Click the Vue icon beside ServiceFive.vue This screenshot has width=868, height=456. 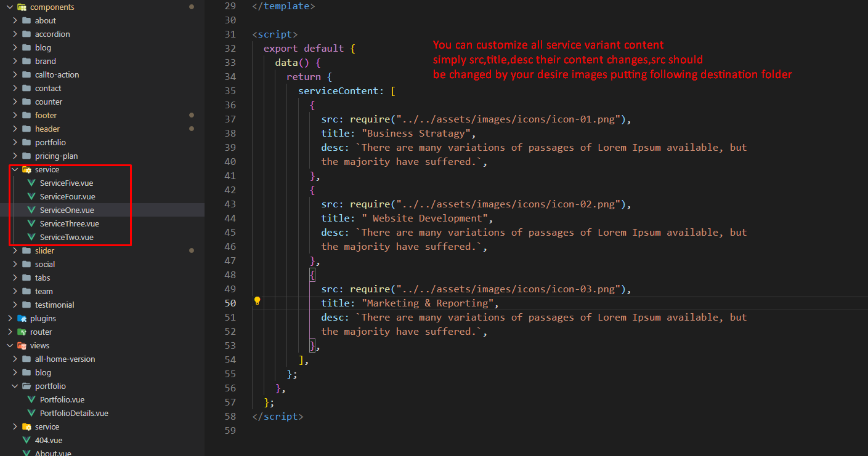(31, 183)
